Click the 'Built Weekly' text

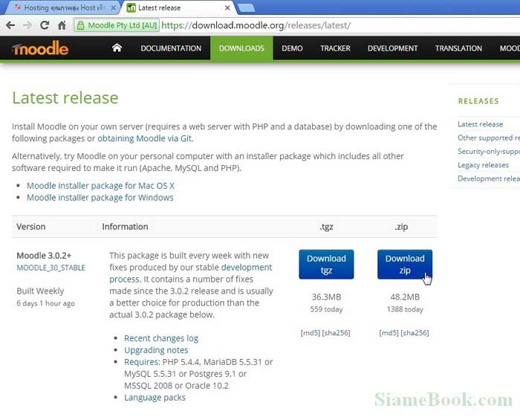(x=40, y=291)
